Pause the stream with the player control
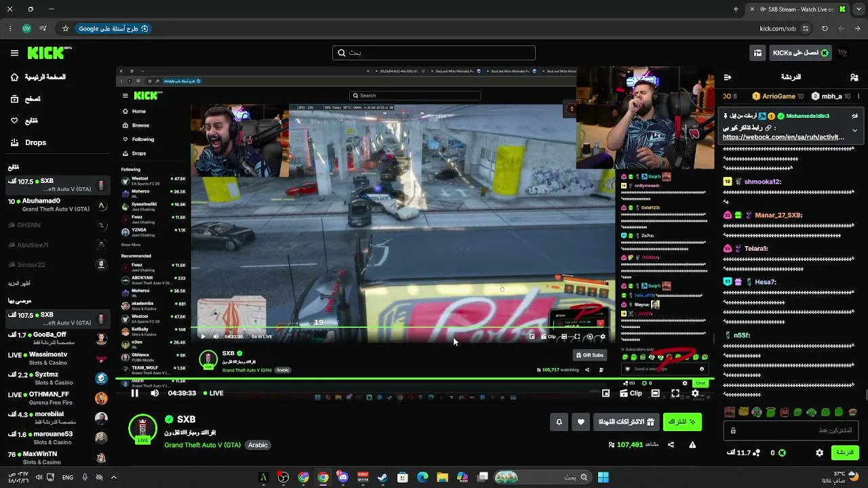Viewport: 868px width, 488px height. (135, 393)
